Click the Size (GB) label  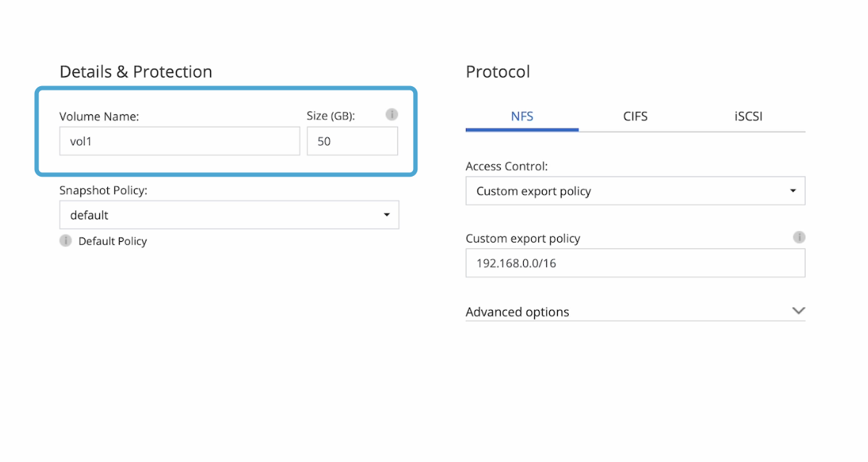point(331,116)
